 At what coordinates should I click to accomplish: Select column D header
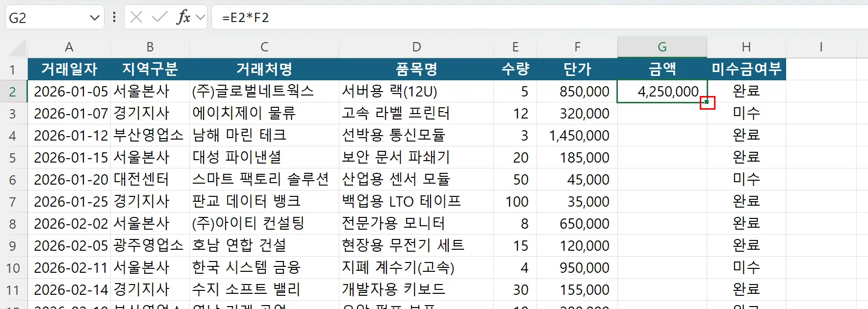tap(416, 47)
